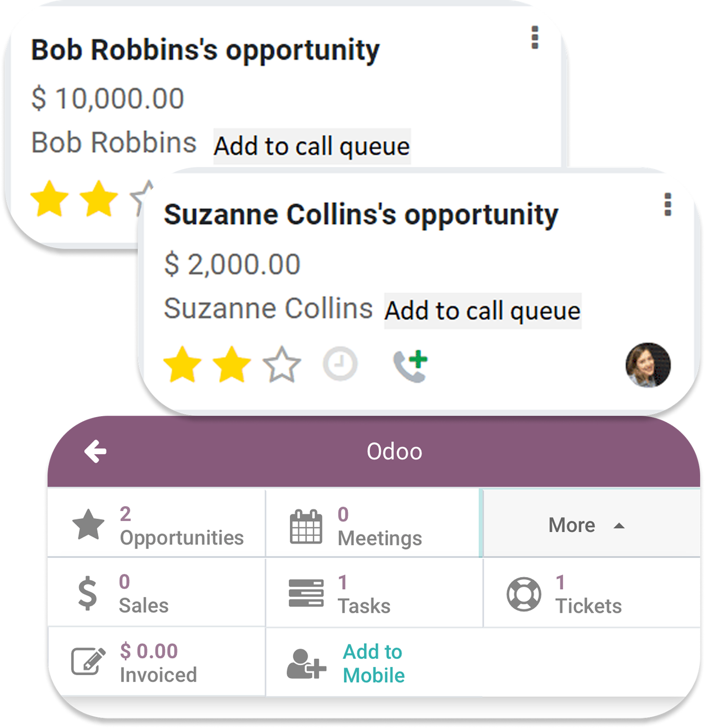Click the phone add-call icon
The height and width of the screenshot is (728, 705).
[411, 366]
